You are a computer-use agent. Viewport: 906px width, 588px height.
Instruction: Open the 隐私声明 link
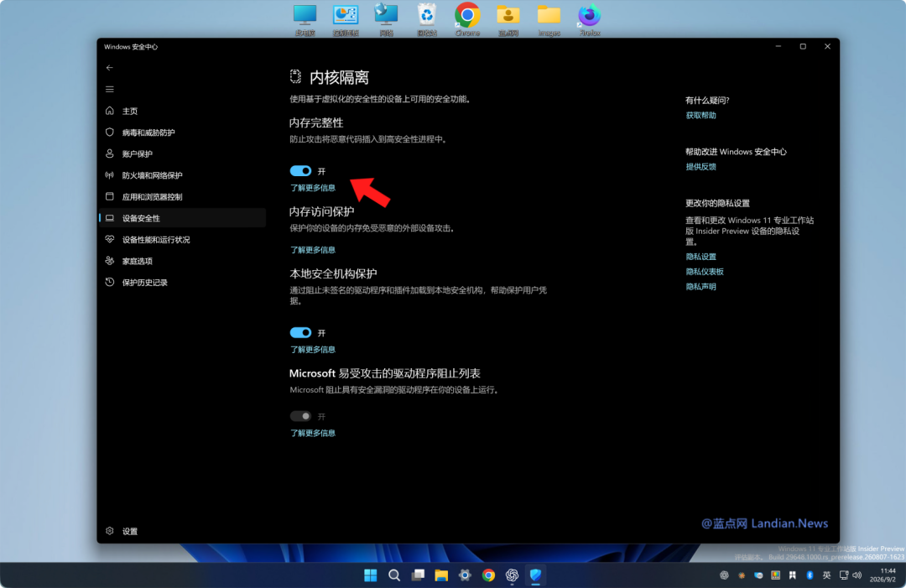click(x=700, y=287)
